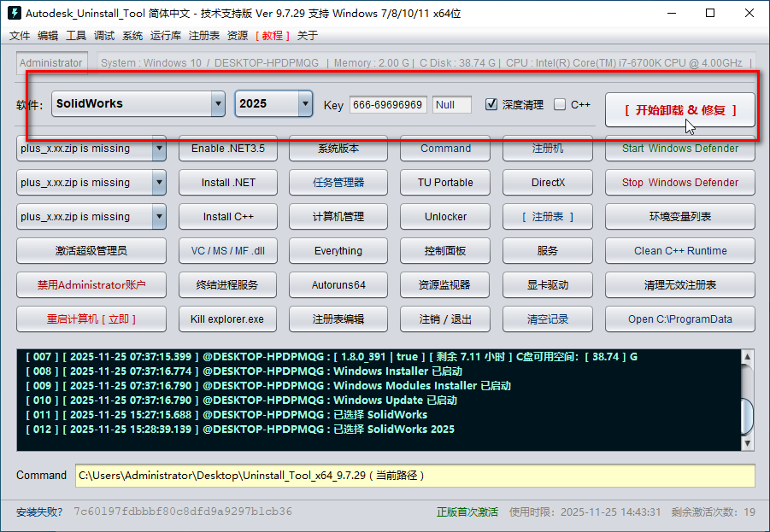This screenshot has height=532, width=770.
Task: Click the 安装失败? link
Action: click(39, 512)
